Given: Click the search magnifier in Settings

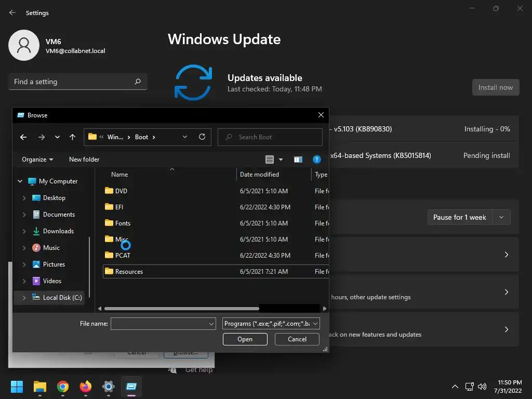Looking at the screenshot, I should [x=137, y=82].
